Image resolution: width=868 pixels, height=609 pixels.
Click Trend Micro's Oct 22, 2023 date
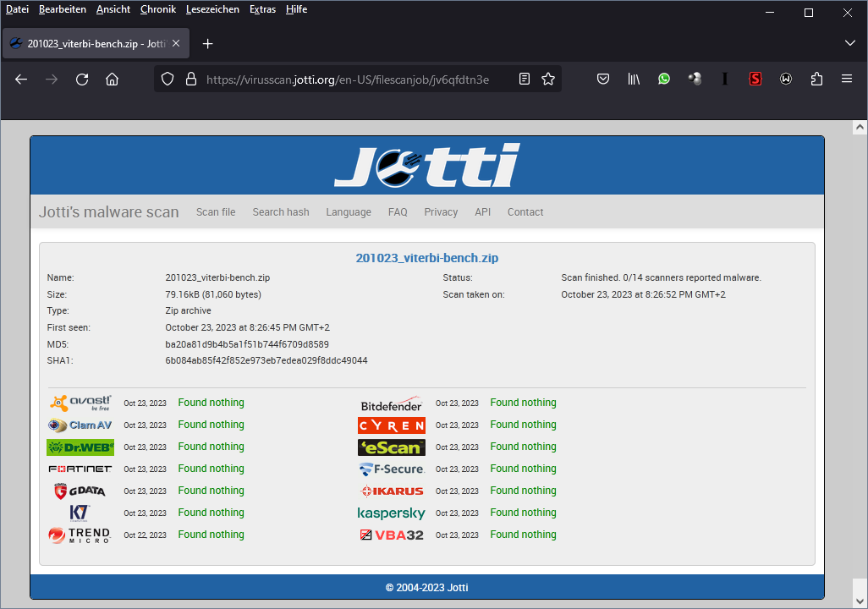145,535
